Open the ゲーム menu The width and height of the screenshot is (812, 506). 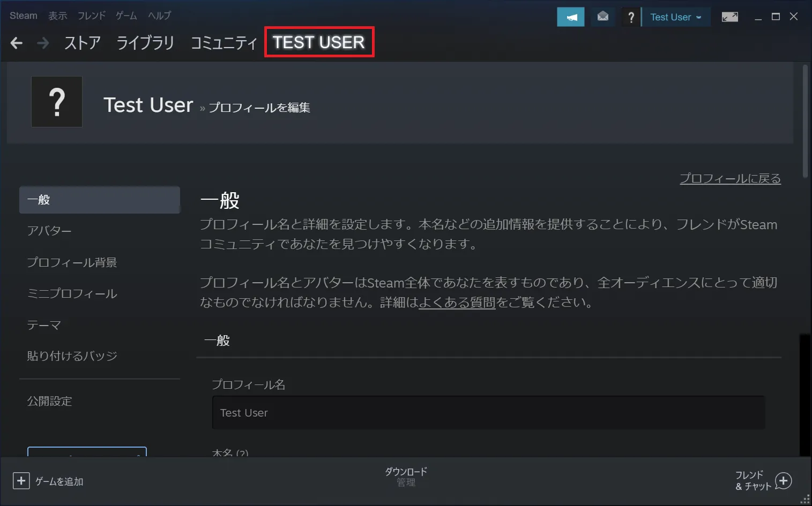click(x=126, y=16)
